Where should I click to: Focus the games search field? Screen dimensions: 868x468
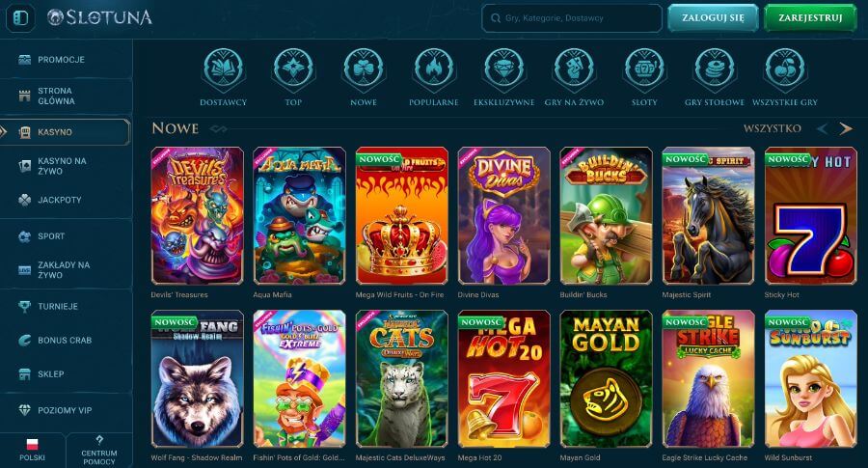(572, 18)
